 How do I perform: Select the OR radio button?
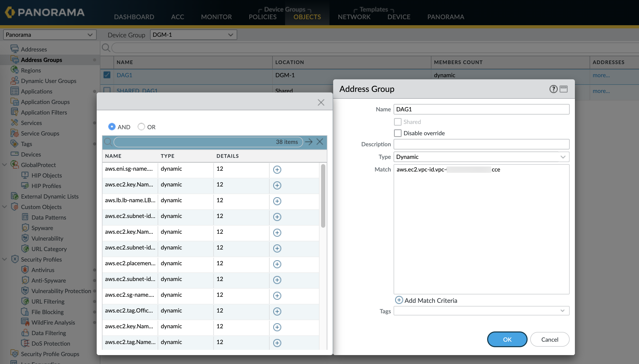tap(141, 127)
